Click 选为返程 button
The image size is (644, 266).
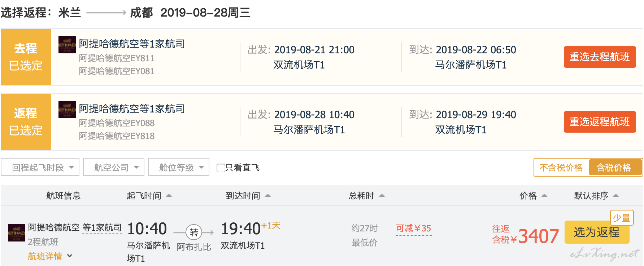pos(597,232)
